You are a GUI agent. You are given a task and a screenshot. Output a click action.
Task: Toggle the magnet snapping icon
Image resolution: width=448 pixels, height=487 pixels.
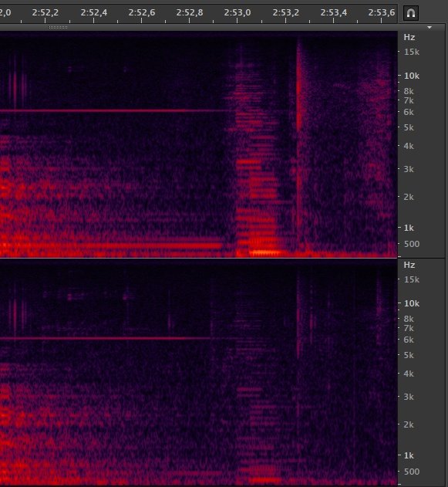pyautogui.click(x=411, y=13)
